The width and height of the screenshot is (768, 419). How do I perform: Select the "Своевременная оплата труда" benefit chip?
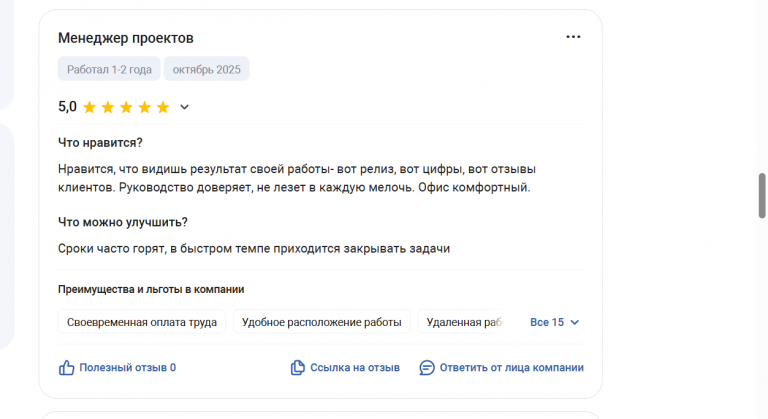point(142,322)
